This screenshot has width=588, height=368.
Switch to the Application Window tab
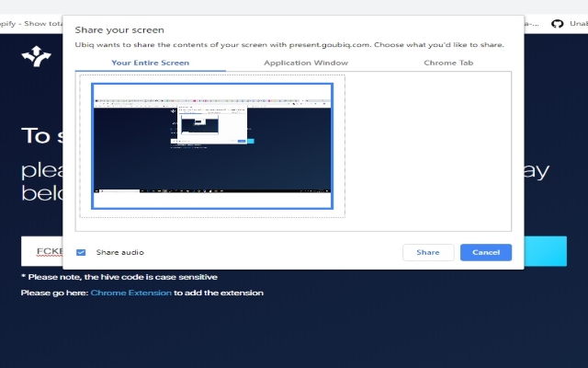coord(306,63)
